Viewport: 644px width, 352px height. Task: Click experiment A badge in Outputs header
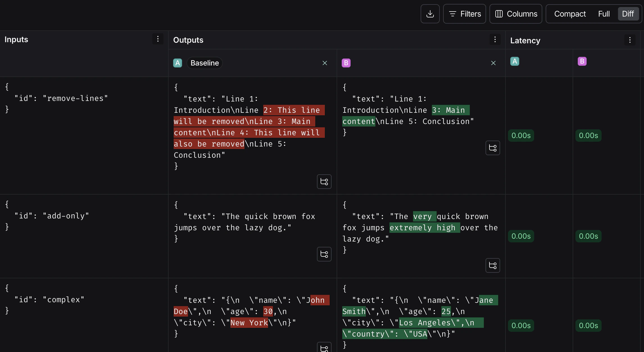pyautogui.click(x=178, y=63)
